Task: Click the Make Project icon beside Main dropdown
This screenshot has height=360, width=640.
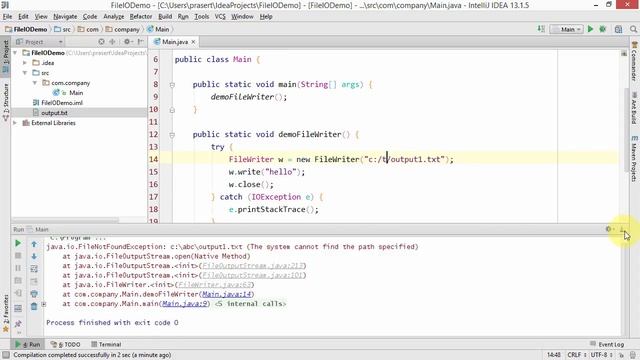Action: 541,29
